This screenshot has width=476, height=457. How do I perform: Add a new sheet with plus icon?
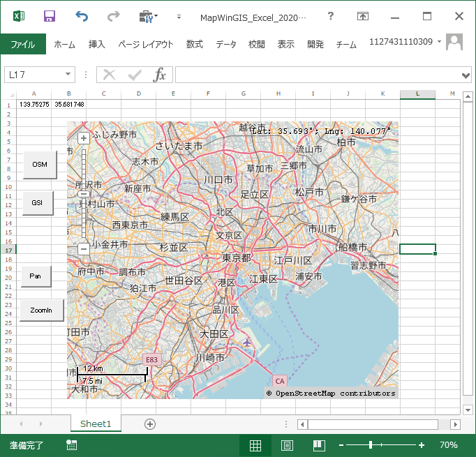(x=150, y=424)
